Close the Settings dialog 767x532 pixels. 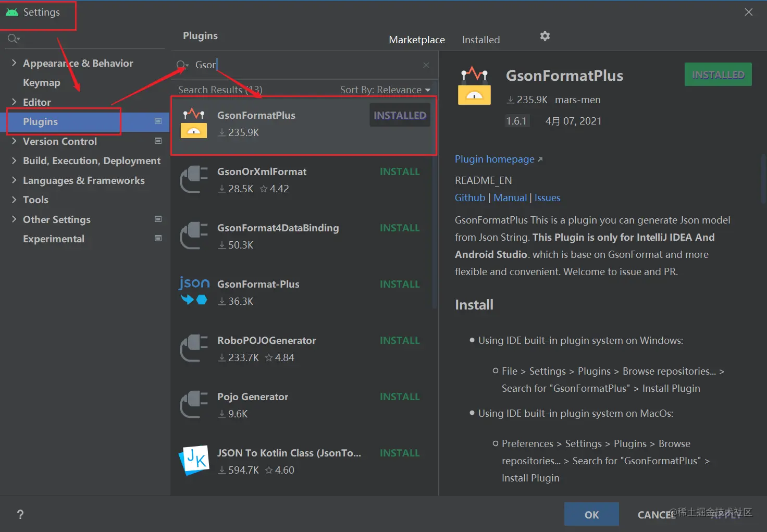(749, 12)
